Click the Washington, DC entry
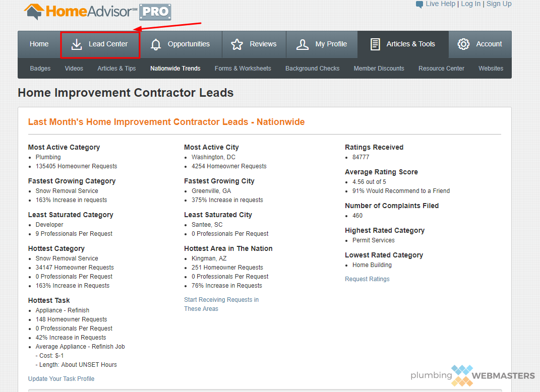Image resolution: width=540 pixels, height=392 pixels. click(213, 157)
